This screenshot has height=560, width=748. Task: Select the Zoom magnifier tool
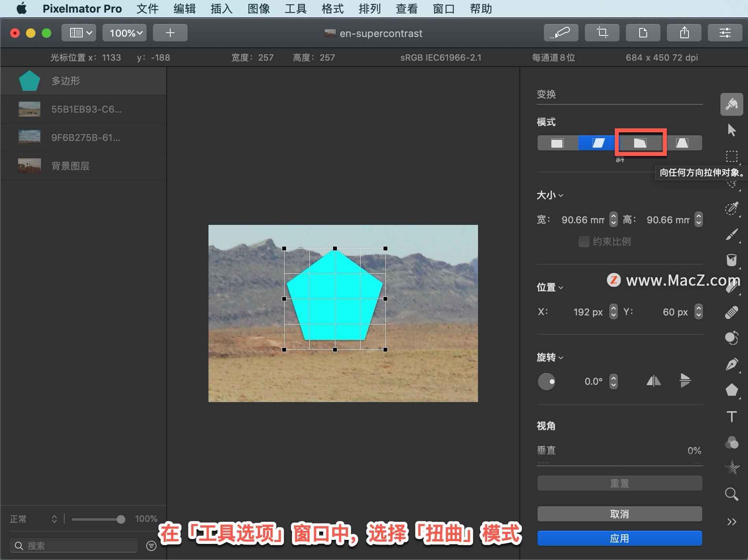click(x=731, y=494)
